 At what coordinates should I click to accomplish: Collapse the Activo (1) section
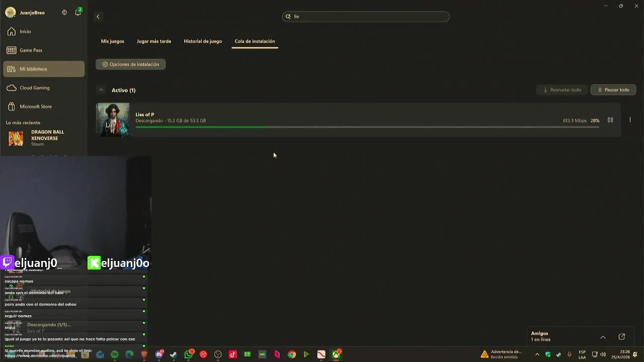(x=101, y=90)
